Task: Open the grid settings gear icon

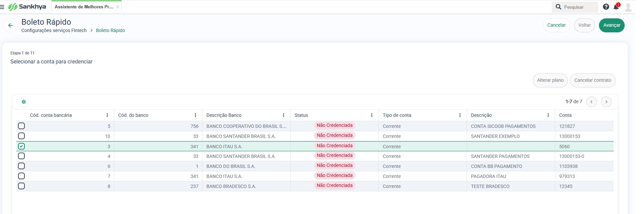Action: pyautogui.click(x=24, y=102)
